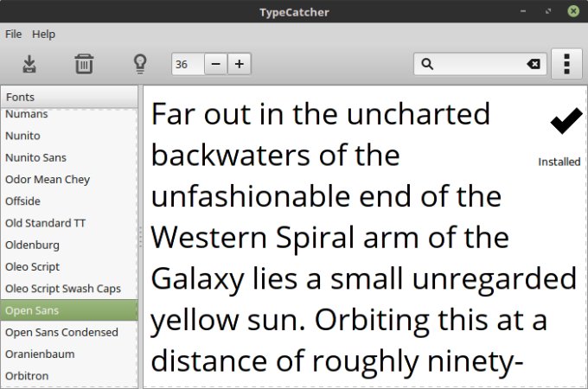Select Open Sans Condensed font
This screenshot has height=389, width=588.
pos(69,332)
